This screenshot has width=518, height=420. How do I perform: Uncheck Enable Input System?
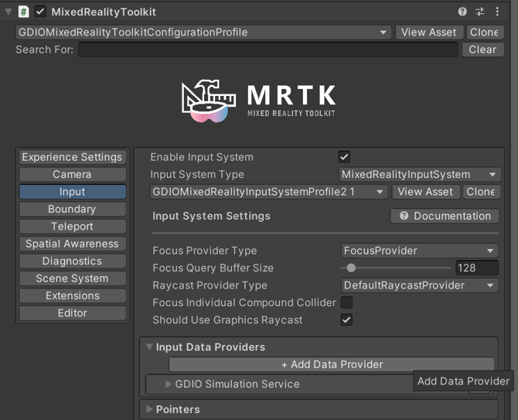point(345,157)
